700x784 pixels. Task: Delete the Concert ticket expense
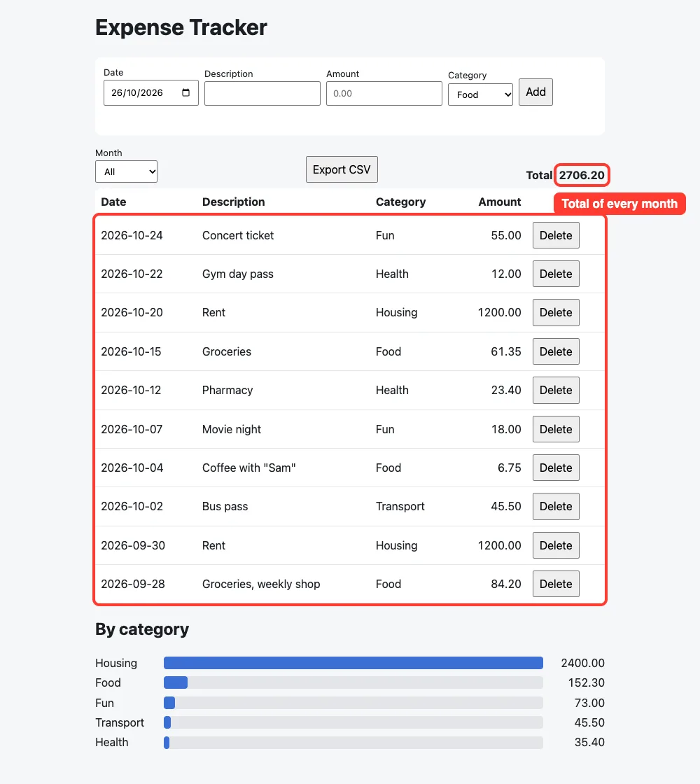coord(556,235)
